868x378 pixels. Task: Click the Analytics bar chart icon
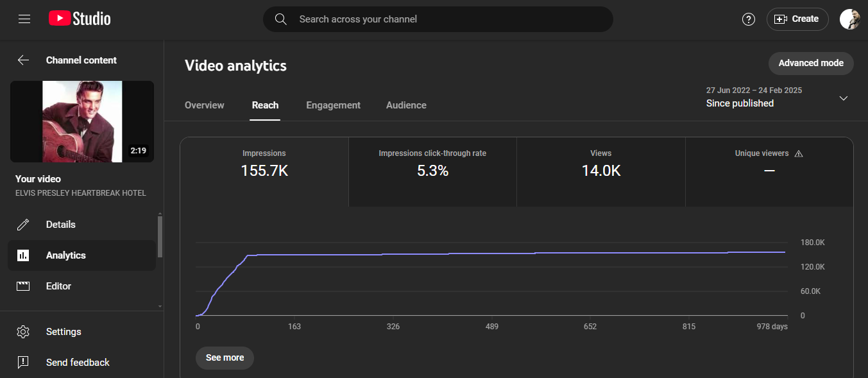23,255
